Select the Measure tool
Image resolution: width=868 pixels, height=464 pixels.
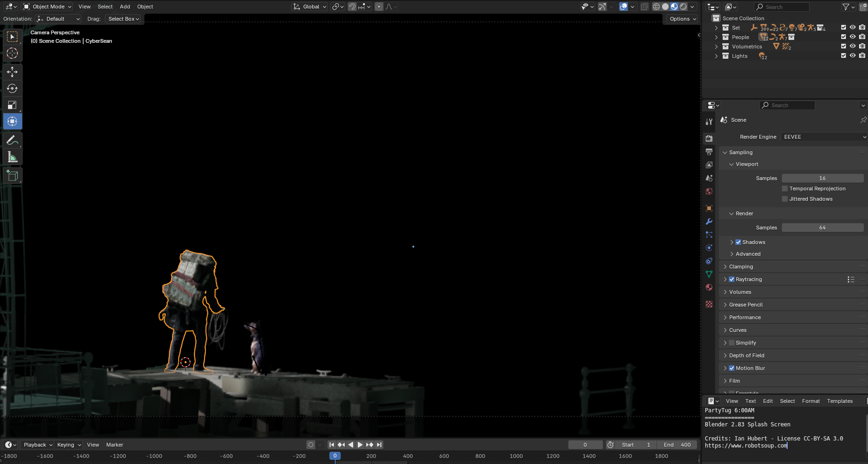click(x=12, y=157)
